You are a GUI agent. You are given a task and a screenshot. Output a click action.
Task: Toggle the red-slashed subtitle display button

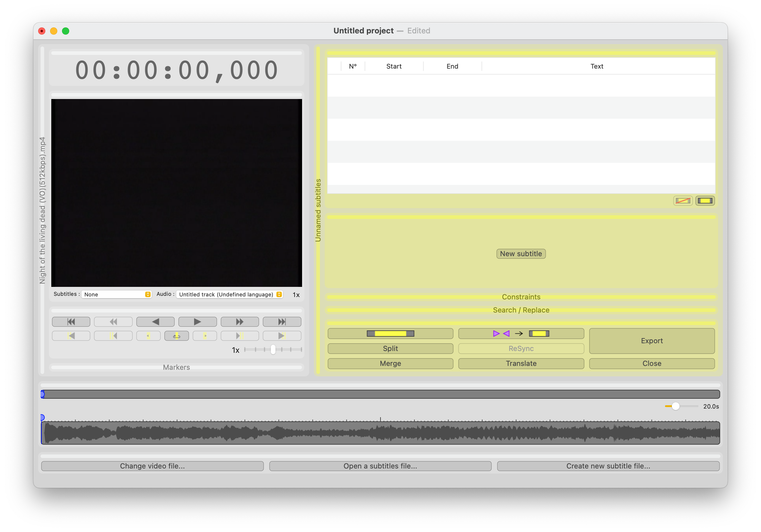click(683, 200)
